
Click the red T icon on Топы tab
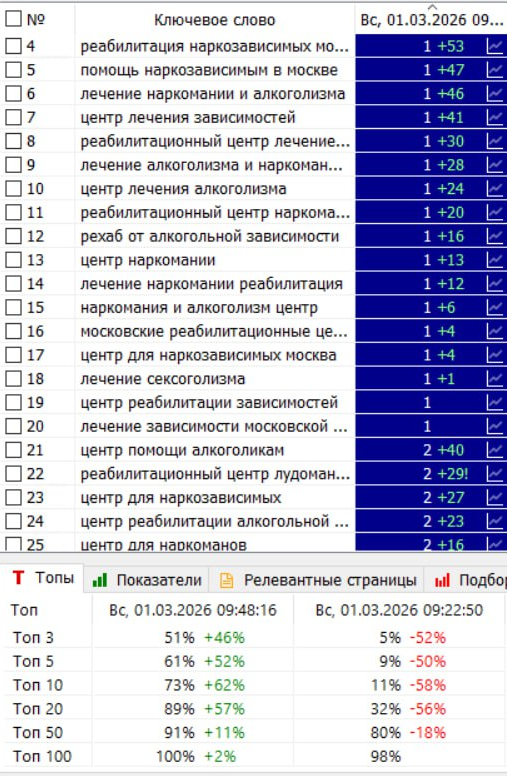18,578
